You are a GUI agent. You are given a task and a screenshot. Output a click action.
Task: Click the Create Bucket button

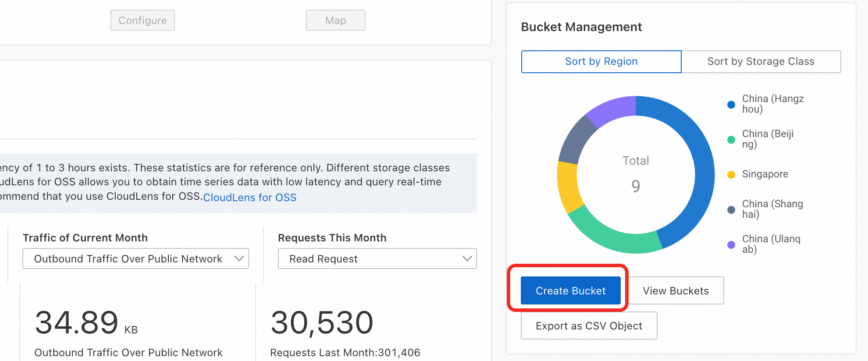570,290
